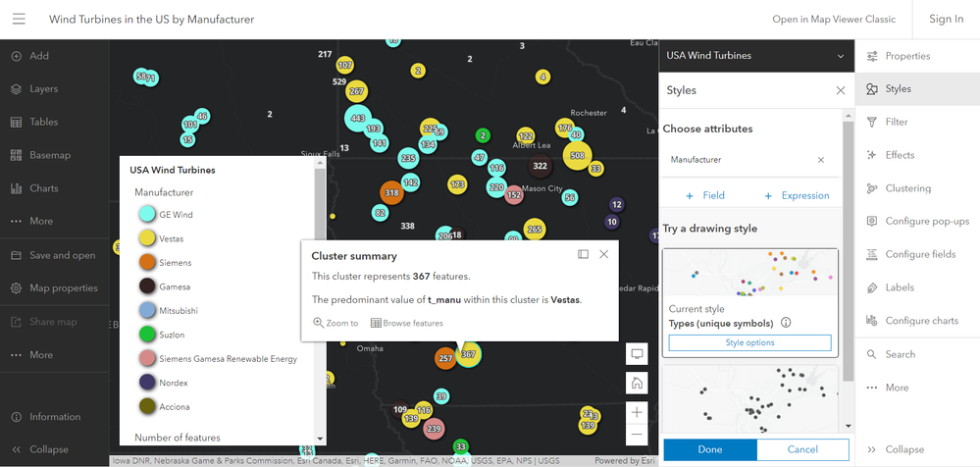This screenshot has height=467, width=980.
Task: Click the Styles panel scrollbar
Action: click(x=849, y=251)
